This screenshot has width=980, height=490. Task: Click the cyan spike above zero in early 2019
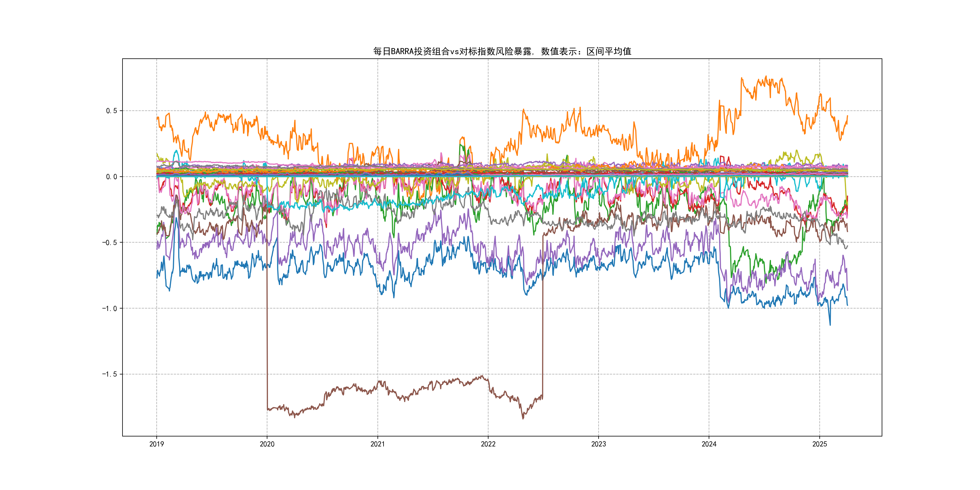pyautogui.click(x=176, y=151)
